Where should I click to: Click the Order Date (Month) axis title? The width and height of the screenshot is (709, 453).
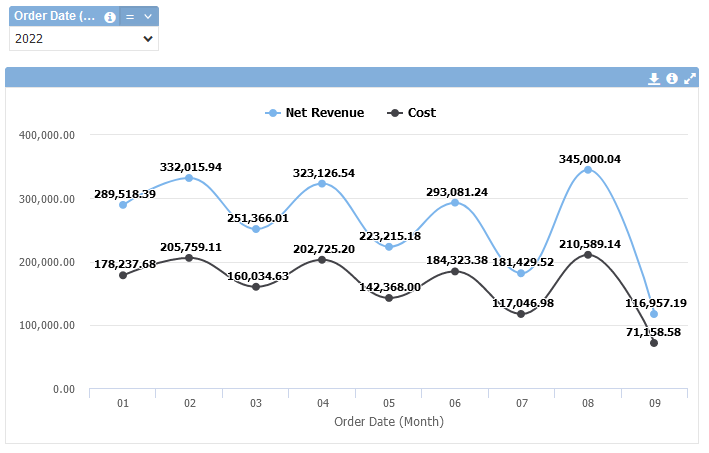[388, 422]
